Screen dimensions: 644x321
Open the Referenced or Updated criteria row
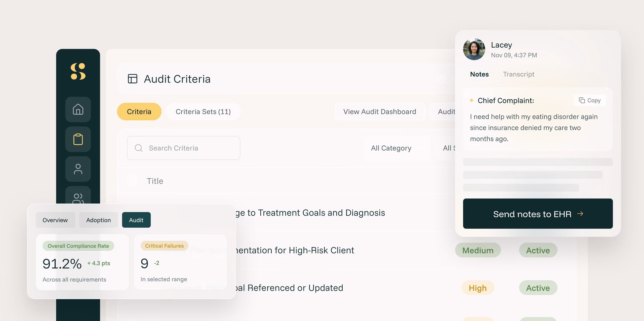click(x=289, y=288)
